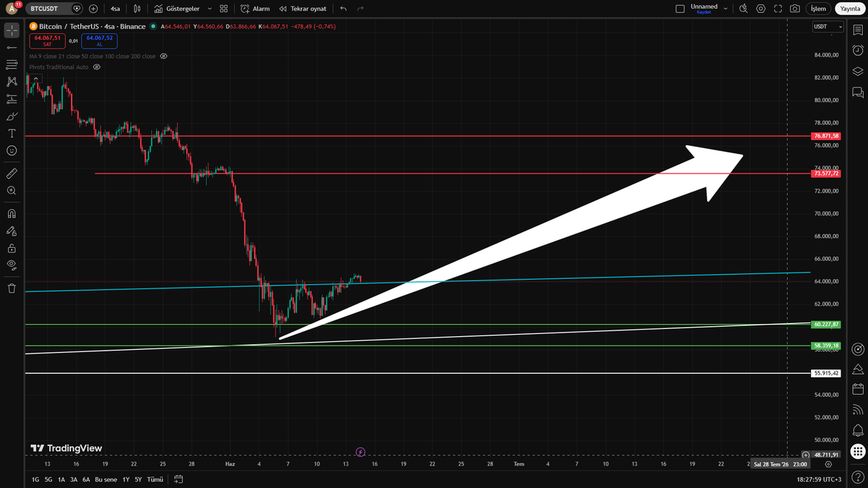The width and height of the screenshot is (868, 488).
Task: Open the user profile avatar menu
Action: (x=12, y=9)
